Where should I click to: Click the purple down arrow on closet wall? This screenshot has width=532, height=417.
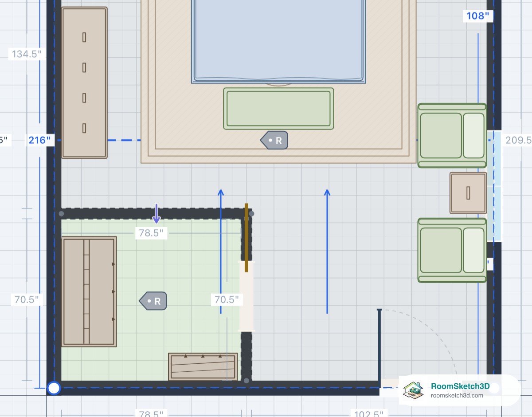156,214
